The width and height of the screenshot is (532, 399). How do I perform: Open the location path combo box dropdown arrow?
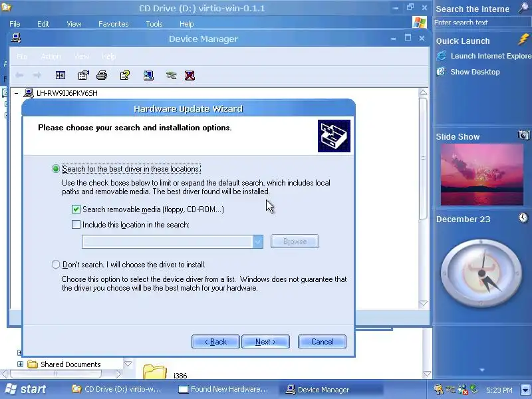click(258, 241)
